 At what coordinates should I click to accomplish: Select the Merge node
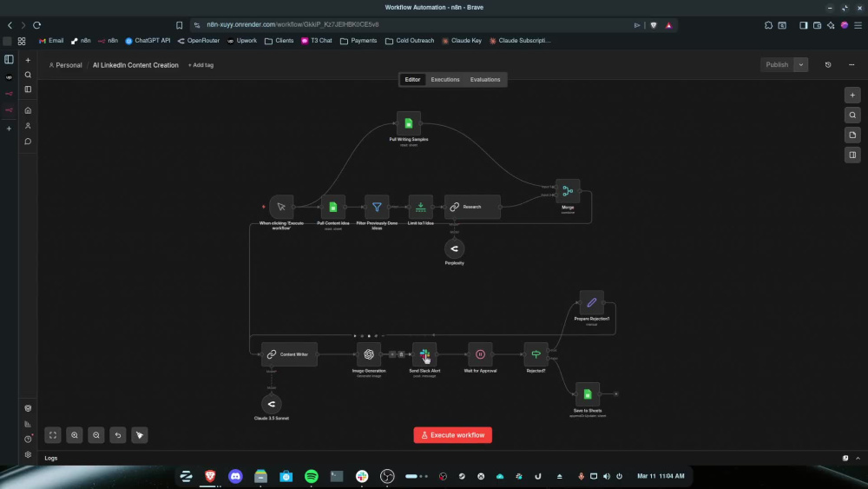(568, 191)
